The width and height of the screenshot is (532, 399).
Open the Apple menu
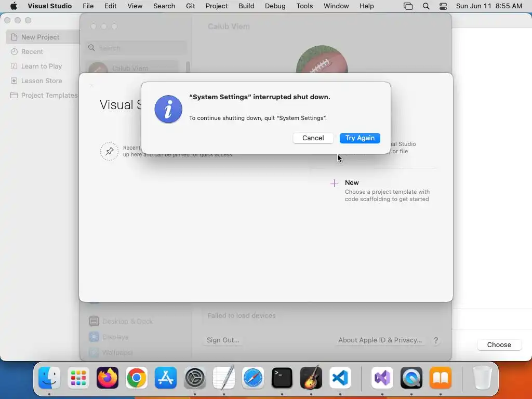(x=14, y=6)
